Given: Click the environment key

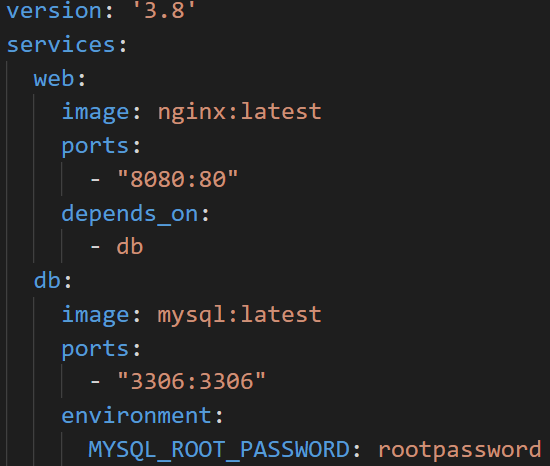Looking at the screenshot, I should 137,416.
